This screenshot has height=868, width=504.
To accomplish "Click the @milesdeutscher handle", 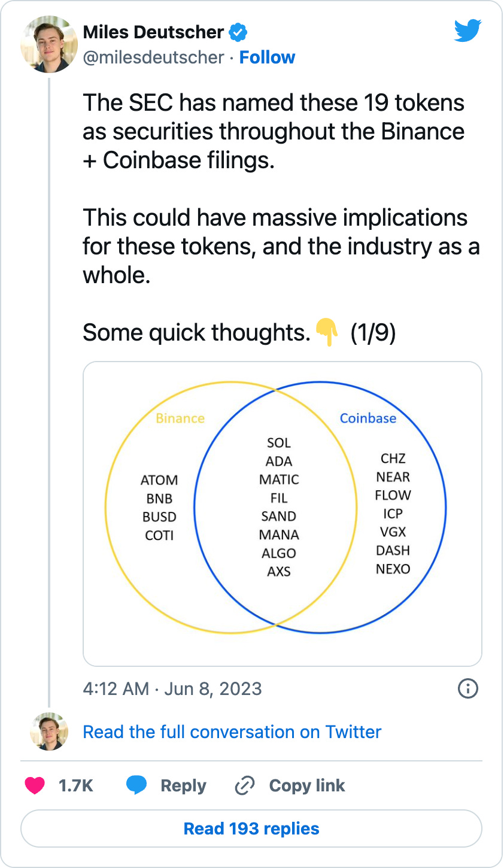I will [x=153, y=57].
